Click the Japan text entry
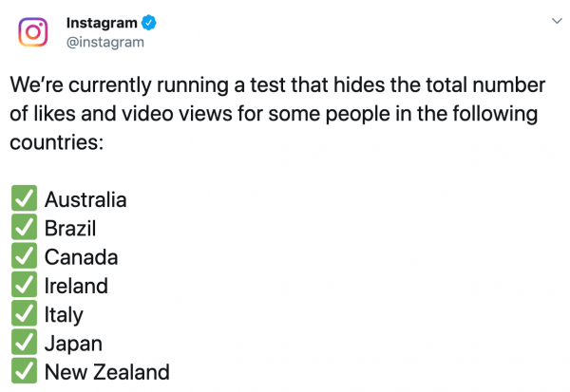Viewport: 570px width, 392px height. point(73,344)
